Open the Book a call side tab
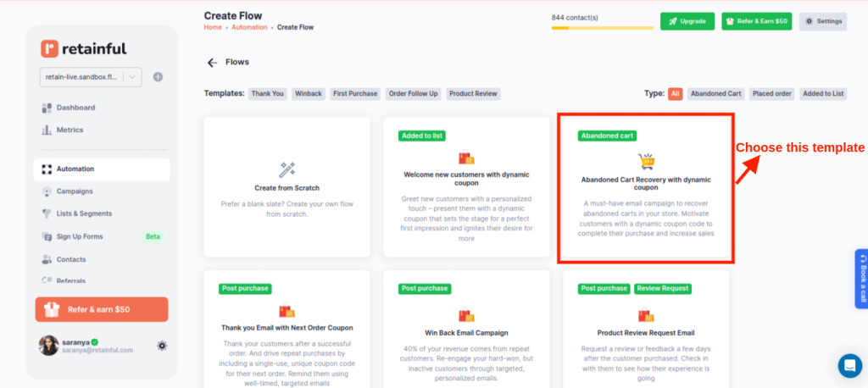868x388 pixels. (x=861, y=279)
